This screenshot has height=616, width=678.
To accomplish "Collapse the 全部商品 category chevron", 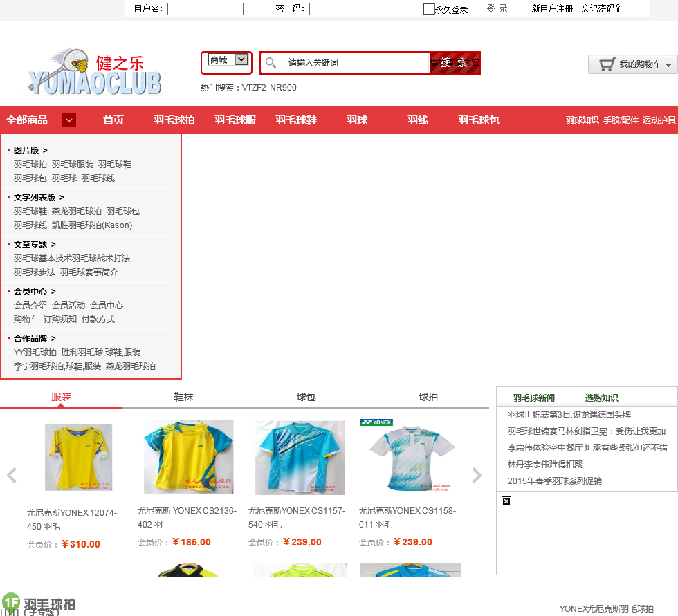I will (x=69, y=120).
